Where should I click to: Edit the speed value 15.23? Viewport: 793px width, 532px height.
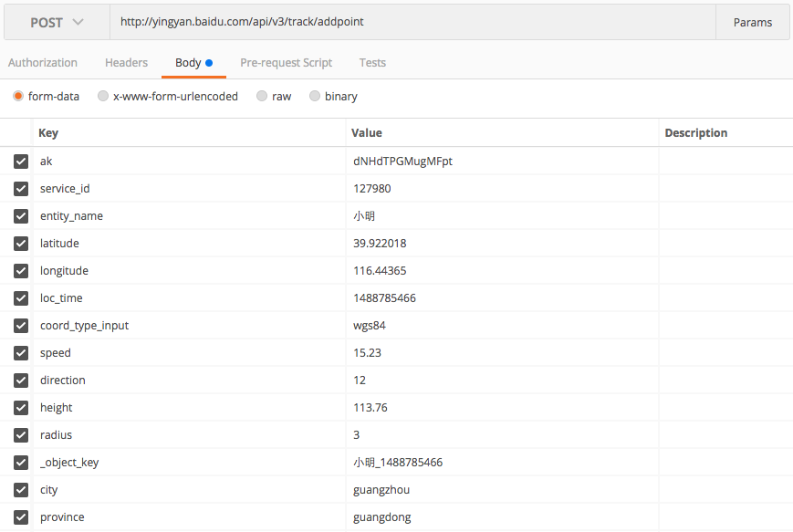coord(500,353)
